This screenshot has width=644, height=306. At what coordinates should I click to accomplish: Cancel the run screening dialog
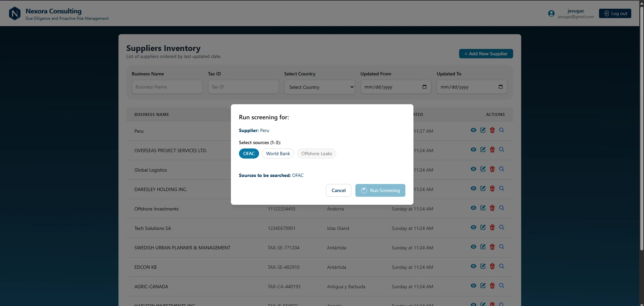[338, 190]
